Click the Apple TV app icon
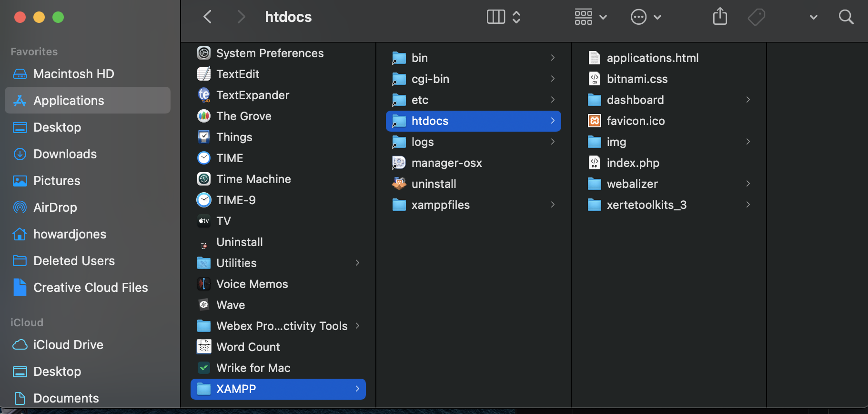Viewport: 868px width, 414px height. tap(204, 221)
